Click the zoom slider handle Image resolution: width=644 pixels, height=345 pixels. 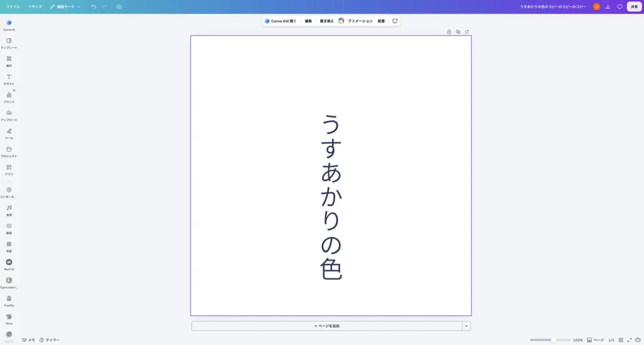pyautogui.click(x=553, y=340)
